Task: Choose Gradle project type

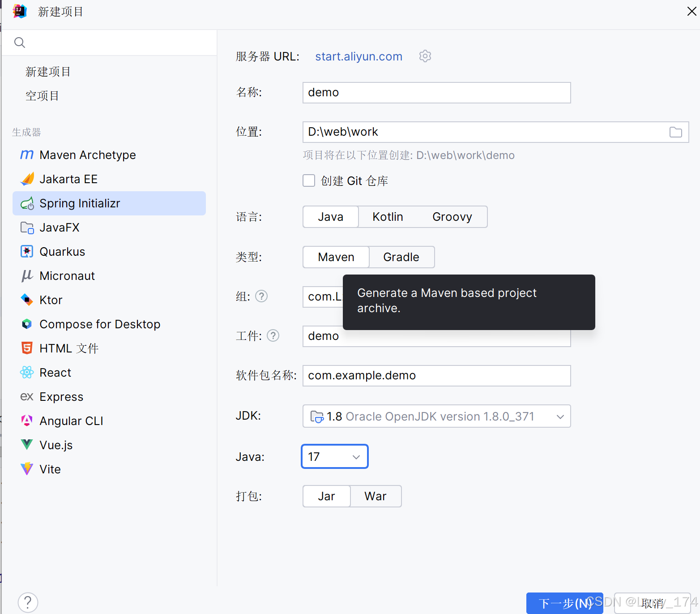Action: [401, 257]
